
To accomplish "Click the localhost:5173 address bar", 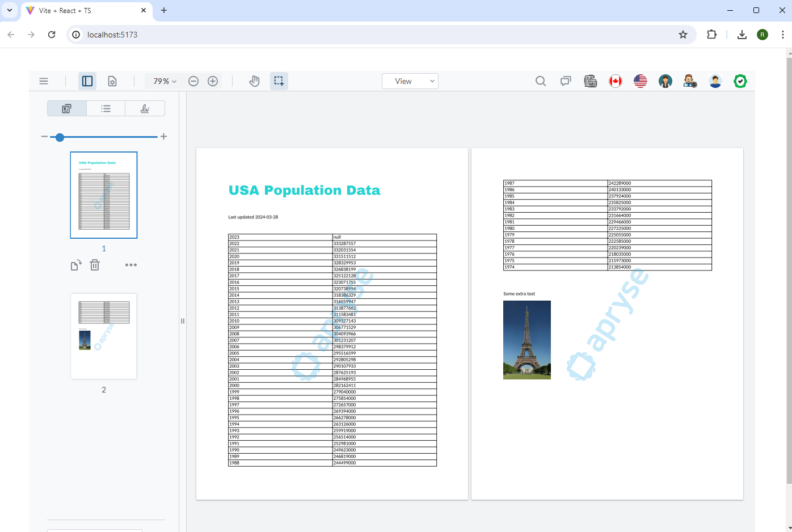I will click(x=380, y=35).
